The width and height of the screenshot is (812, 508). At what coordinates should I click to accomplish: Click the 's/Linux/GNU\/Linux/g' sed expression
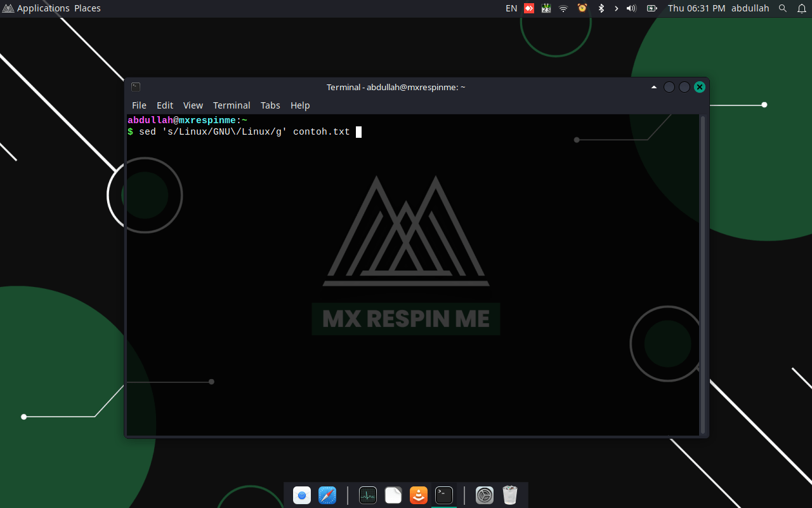225,132
